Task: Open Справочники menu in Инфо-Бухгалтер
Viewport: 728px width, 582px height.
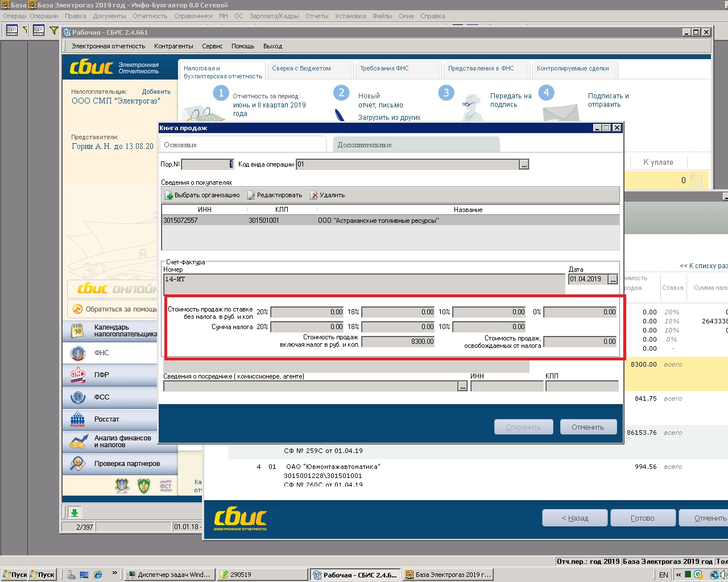Action: click(x=193, y=16)
